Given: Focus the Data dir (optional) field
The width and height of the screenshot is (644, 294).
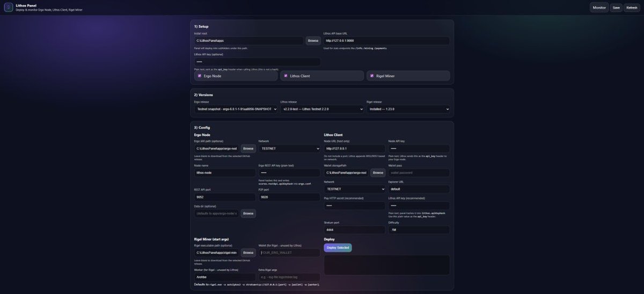Looking at the screenshot, I should [x=217, y=214].
